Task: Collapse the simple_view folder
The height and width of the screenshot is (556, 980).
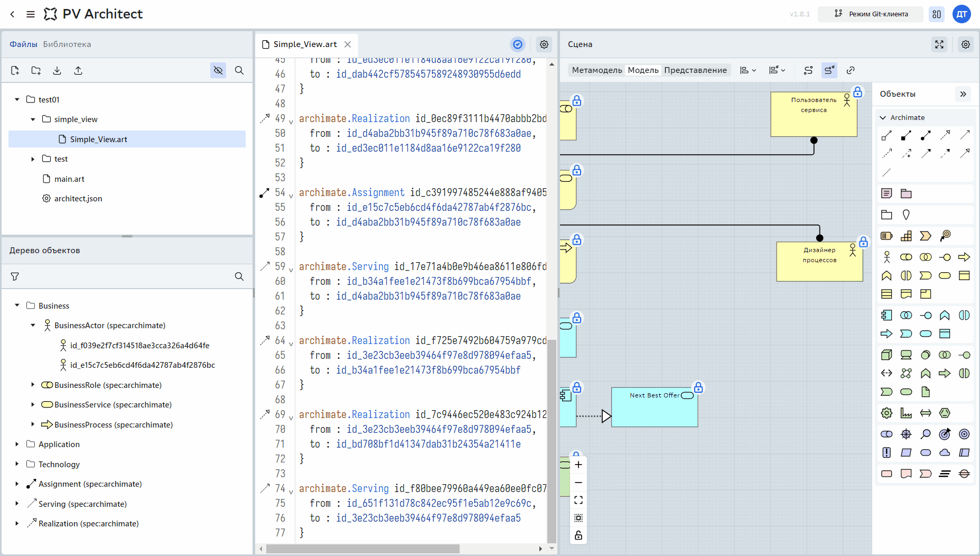Action: (x=33, y=119)
